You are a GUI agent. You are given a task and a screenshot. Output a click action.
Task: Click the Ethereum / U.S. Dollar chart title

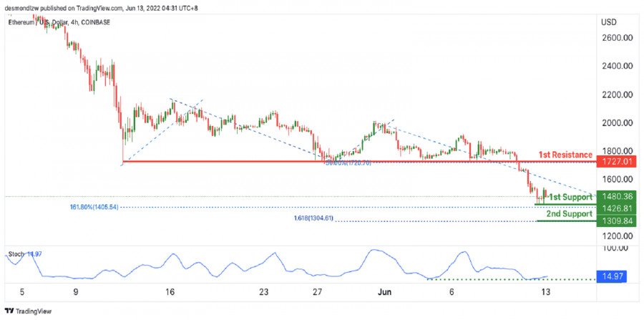coord(59,23)
